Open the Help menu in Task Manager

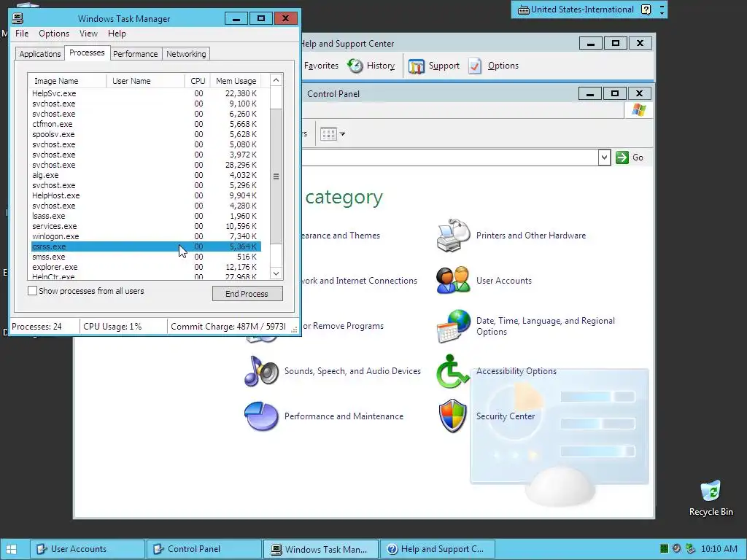coord(117,34)
